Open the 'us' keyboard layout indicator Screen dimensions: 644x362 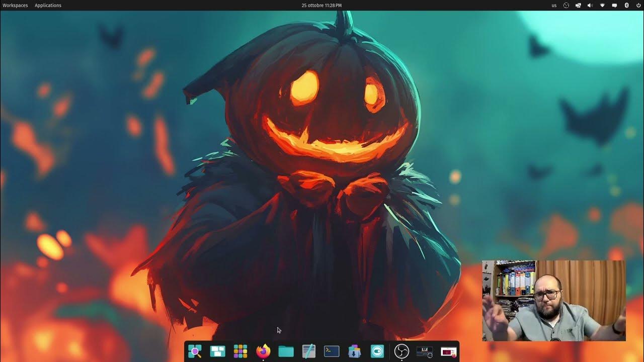tap(554, 5)
